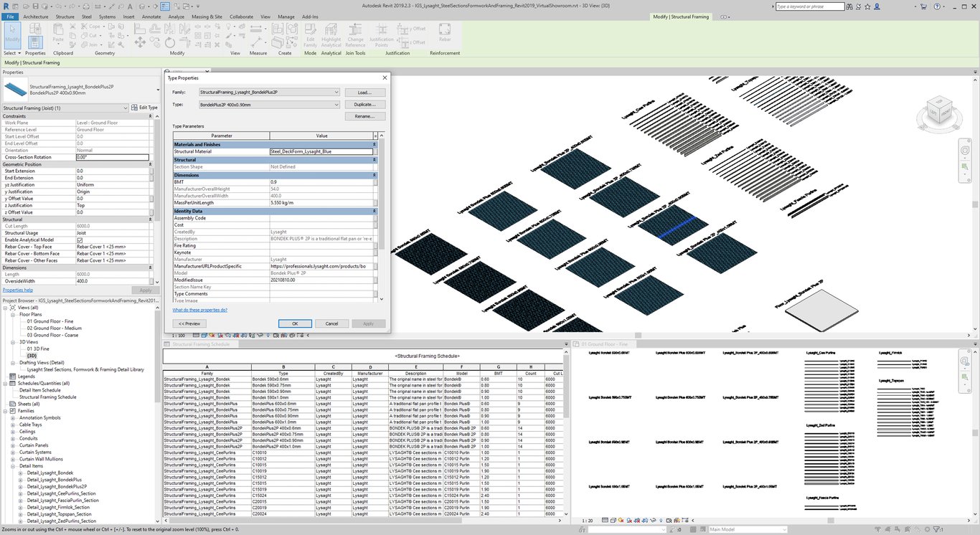The width and height of the screenshot is (980, 535).
Task: Collapse the Identity Data parameter group
Action: 375,212
